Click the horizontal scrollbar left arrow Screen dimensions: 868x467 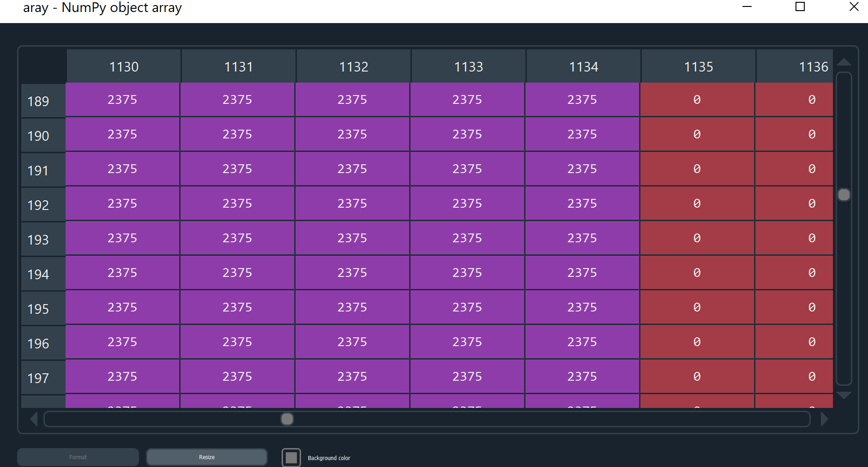(34, 419)
